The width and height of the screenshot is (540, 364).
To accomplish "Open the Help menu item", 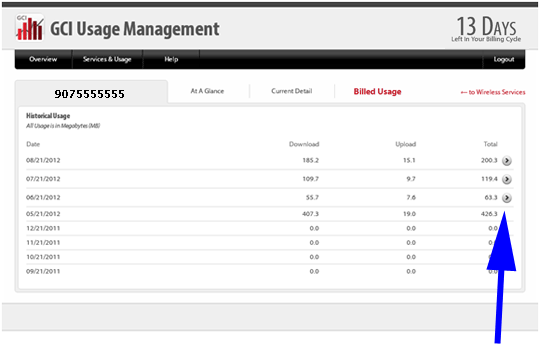I will pyautogui.click(x=171, y=59).
